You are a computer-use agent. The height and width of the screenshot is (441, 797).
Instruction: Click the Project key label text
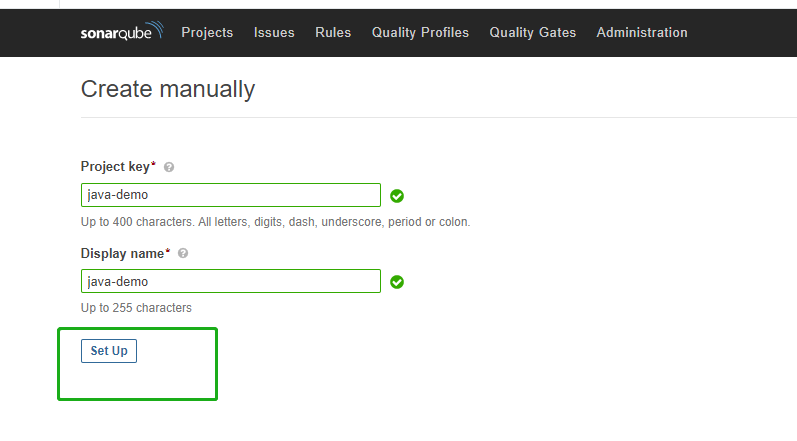(x=115, y=167)
